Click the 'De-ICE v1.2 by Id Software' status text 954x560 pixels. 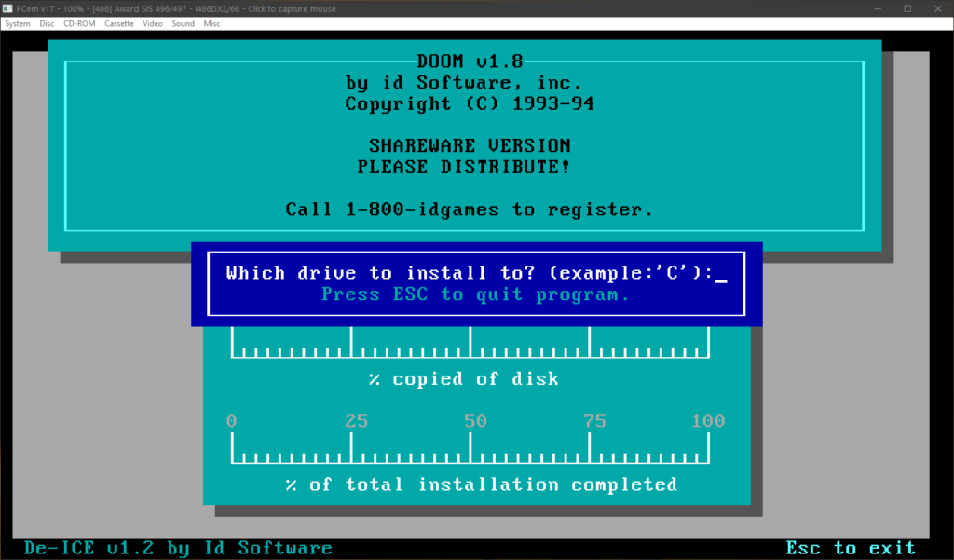[178, 548]
